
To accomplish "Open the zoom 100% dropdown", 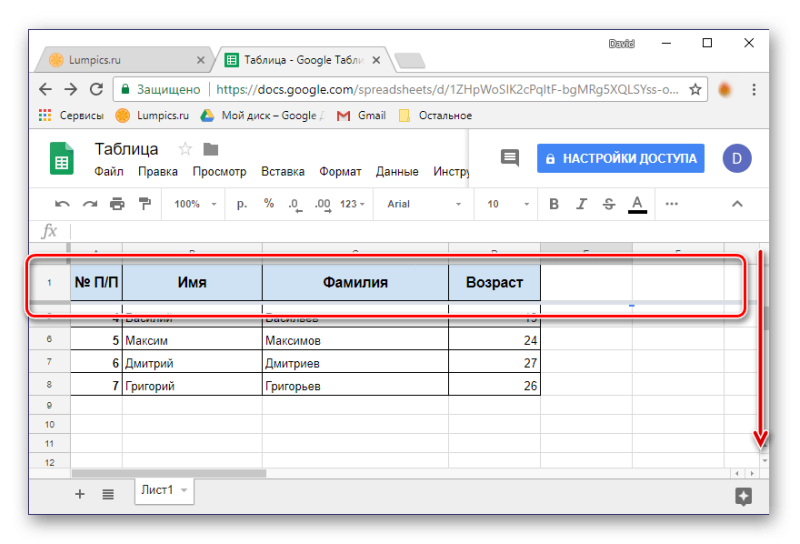I will 195,204.
